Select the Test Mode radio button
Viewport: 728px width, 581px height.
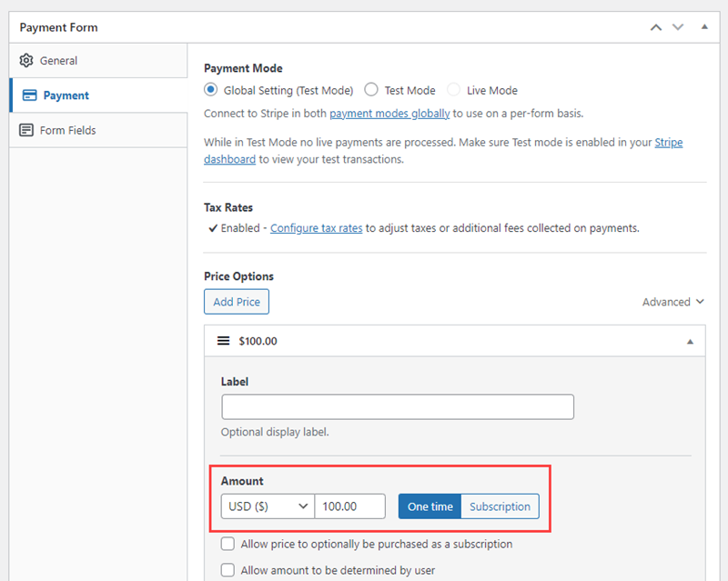(x=371, y=90)
